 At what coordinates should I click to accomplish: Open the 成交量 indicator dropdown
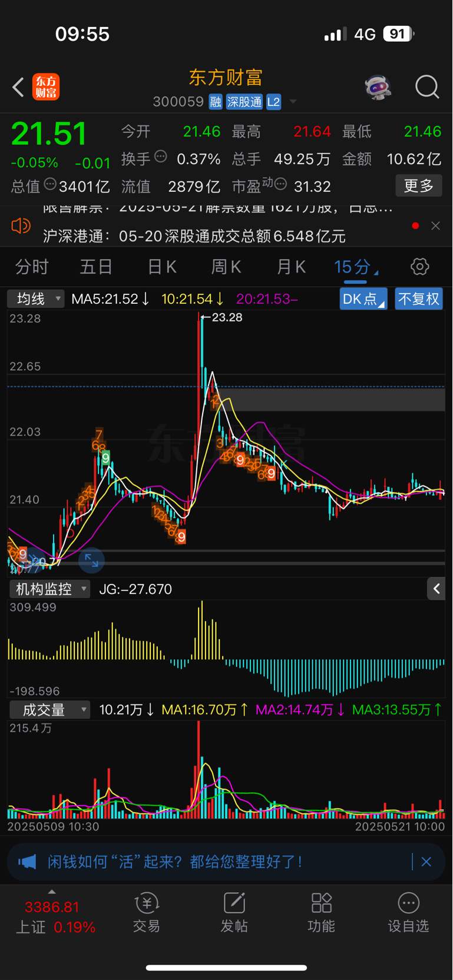[x=49, y=710]
